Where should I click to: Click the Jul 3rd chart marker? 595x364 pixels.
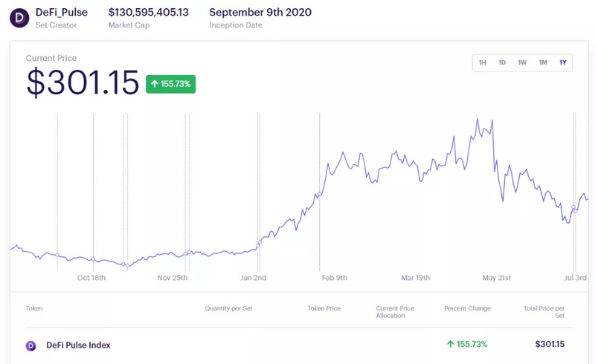tap(574, 211)
